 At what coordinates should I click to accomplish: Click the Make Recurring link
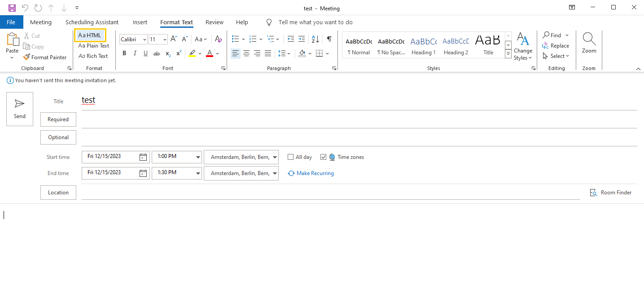pyautogui.click(x=315, y=173)
